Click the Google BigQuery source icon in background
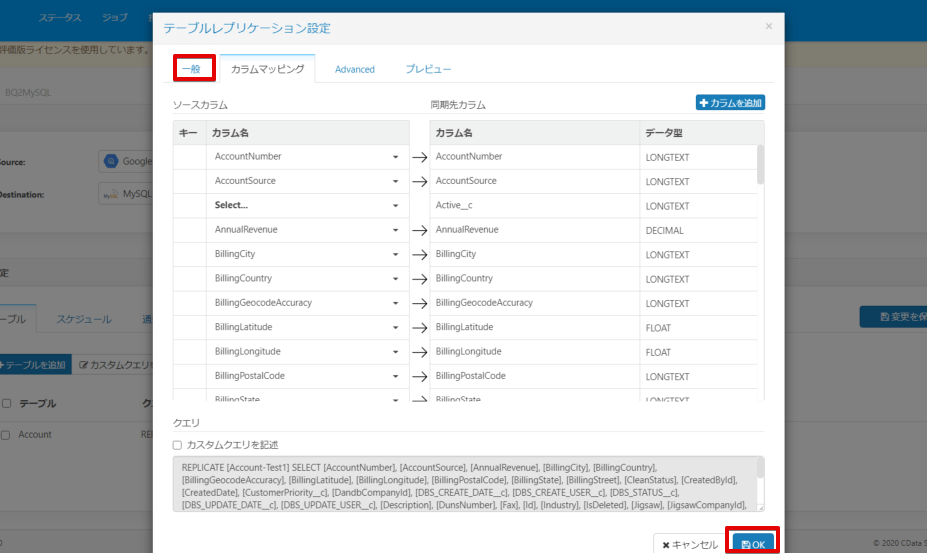The height and width of the screenshot is (557, 927). point(111,161)
